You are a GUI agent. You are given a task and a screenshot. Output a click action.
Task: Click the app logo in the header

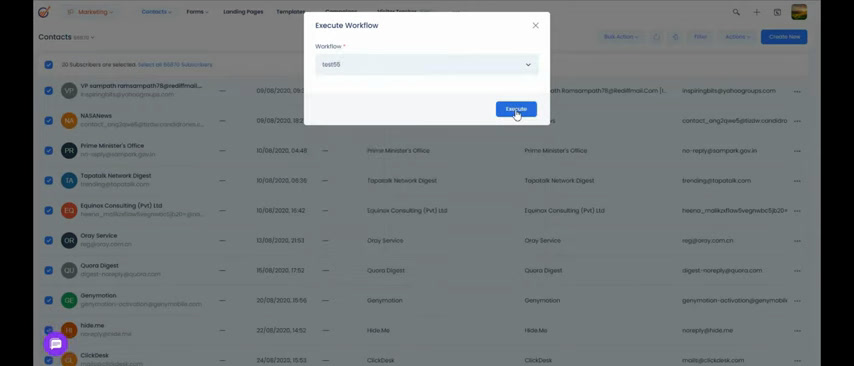click(44, 12)
